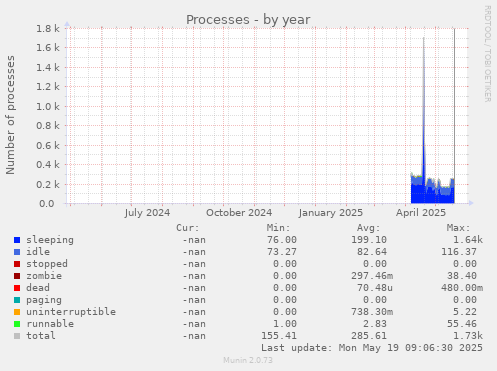The image size is (497, 371).
Task: Click the '0.0' y-axis label
Action: [46, 204]
